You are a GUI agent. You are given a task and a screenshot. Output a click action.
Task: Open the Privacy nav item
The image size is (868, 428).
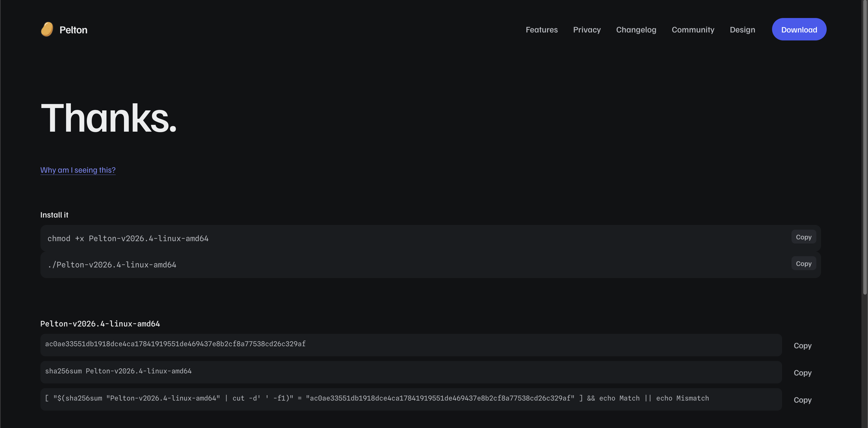click(x=587, y=30)
